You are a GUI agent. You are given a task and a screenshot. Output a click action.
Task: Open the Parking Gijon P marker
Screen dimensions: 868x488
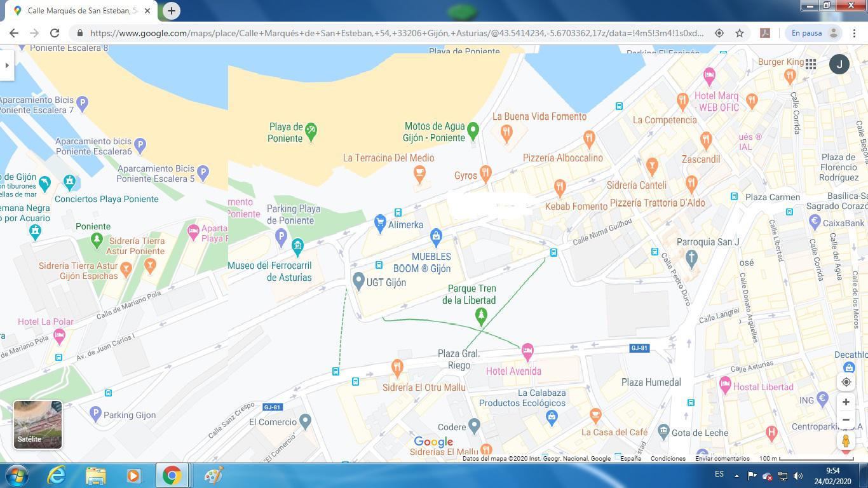click(95, 414)
